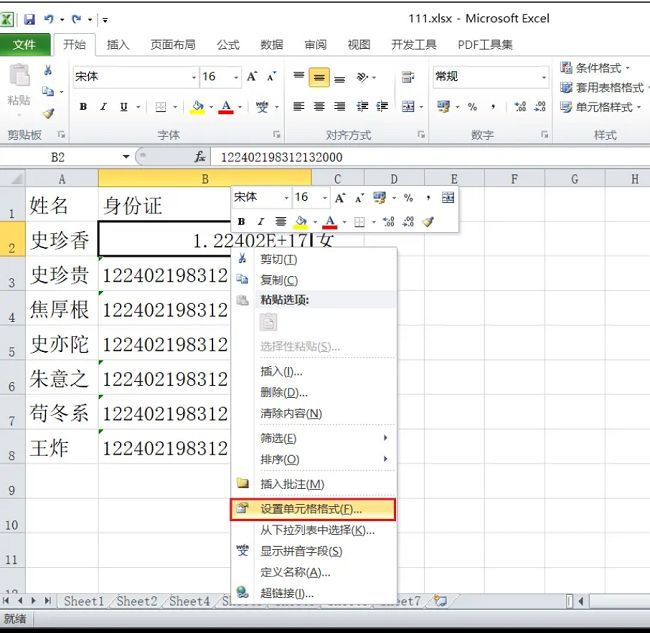
Task: Toggle bold in the ribbon font group
Action: pyautogui.click(x=84, y=107)
